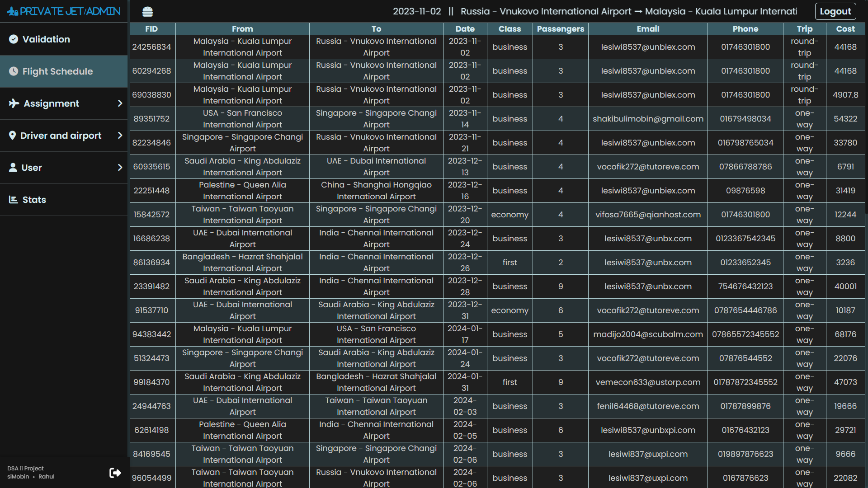
Task: Click the hamburger menu icon in top bar
Action: coord(147,12)
